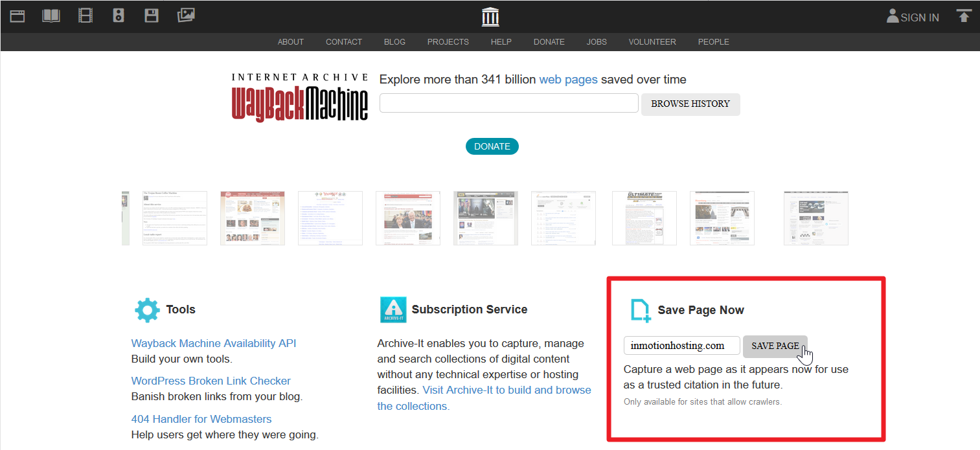This screenshot has height=450, width=980.
Task: Open 404 Handler for Webmasters link
Action: (x=201, y=419)
